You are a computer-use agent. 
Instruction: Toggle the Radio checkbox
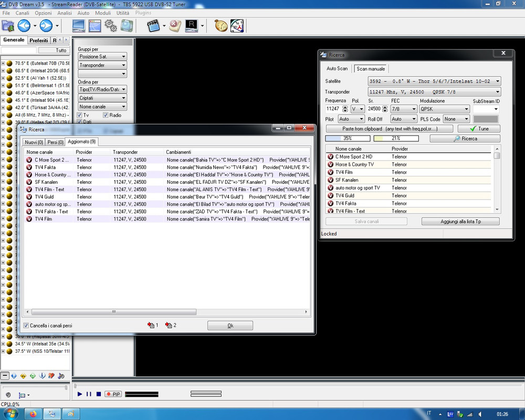click(105, 115)
